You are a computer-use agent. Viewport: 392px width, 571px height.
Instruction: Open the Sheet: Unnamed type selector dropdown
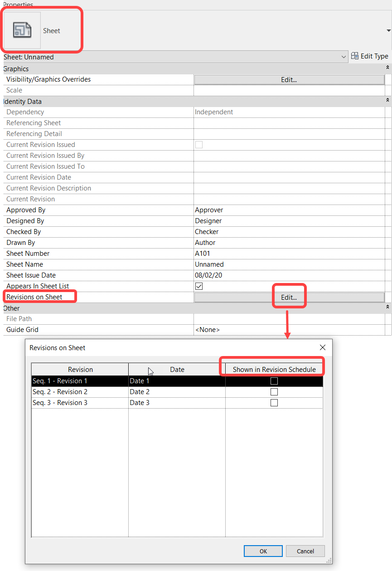coord(343,57)
